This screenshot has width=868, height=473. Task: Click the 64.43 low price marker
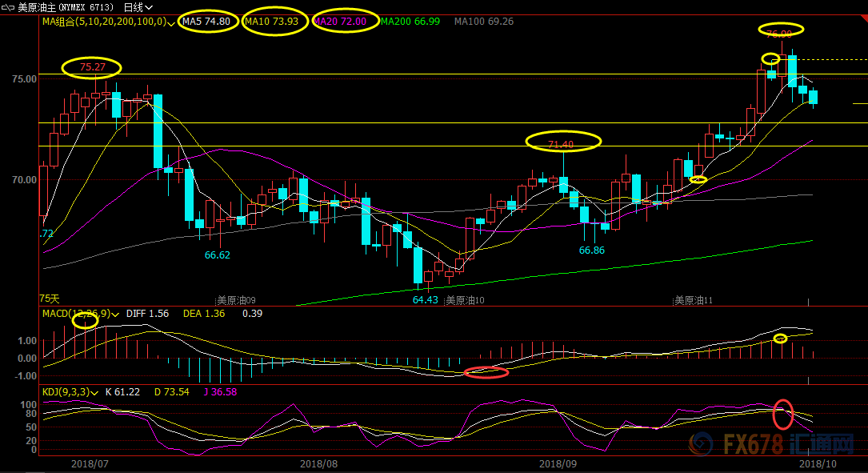(x=426, y=300)
